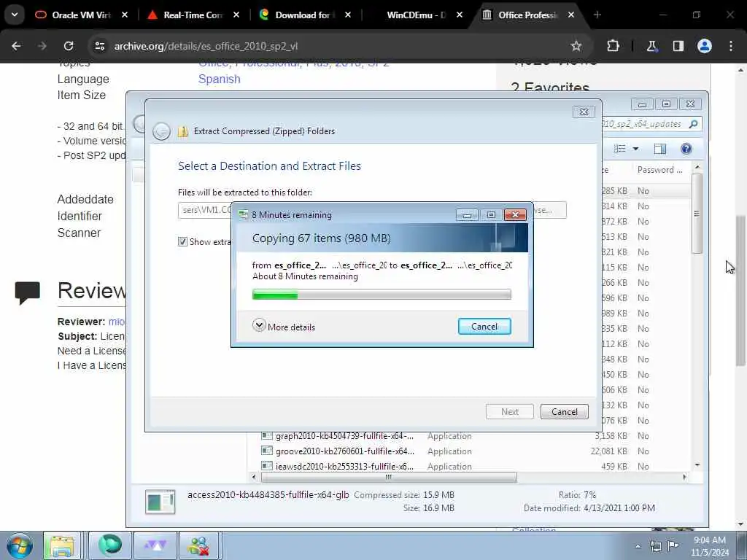Open the Spanish language link

pyautogui.click(x=219, y=79)
